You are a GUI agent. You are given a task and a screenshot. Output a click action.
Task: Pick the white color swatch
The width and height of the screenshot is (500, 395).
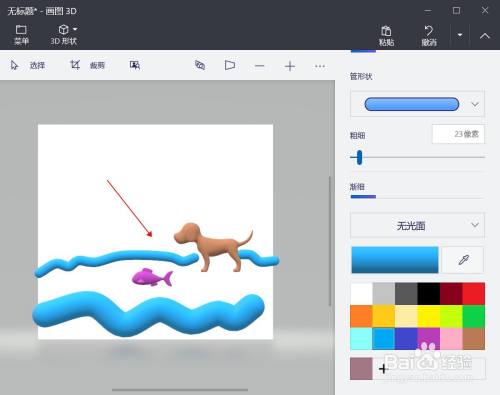click(x=361, y=293)
